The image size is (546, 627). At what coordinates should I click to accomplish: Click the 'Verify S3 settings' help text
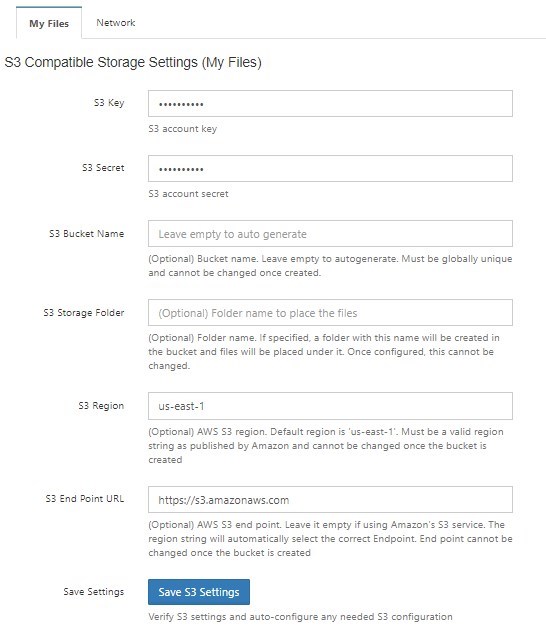[x=300, y=617]
